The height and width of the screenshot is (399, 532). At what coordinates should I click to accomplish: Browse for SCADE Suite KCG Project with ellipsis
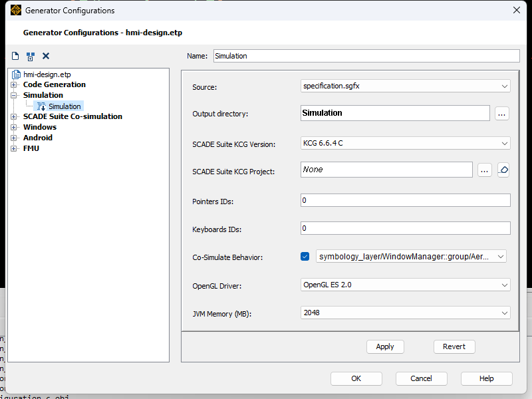pyautogui.click(x=485, y=170)
